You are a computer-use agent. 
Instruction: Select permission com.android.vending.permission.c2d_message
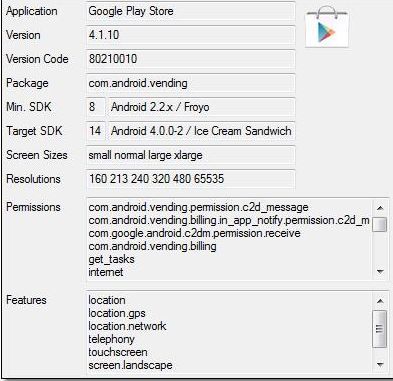tap(198, 207)
